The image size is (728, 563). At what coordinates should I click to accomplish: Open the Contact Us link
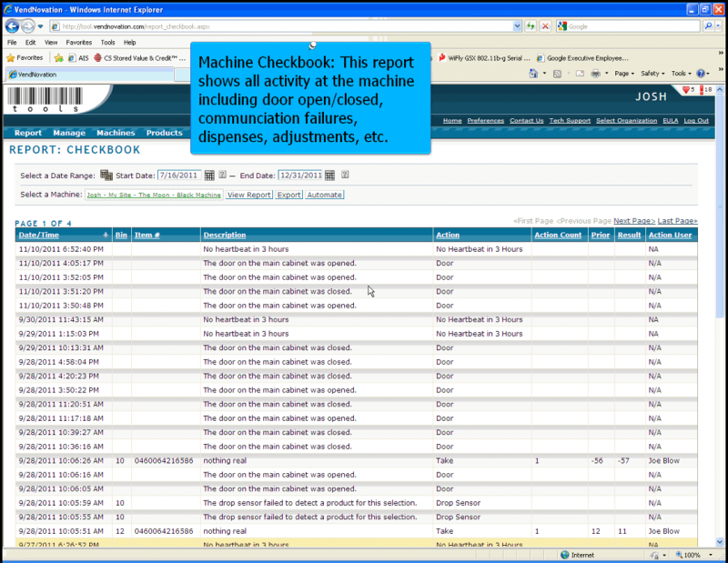coord(527,121)
